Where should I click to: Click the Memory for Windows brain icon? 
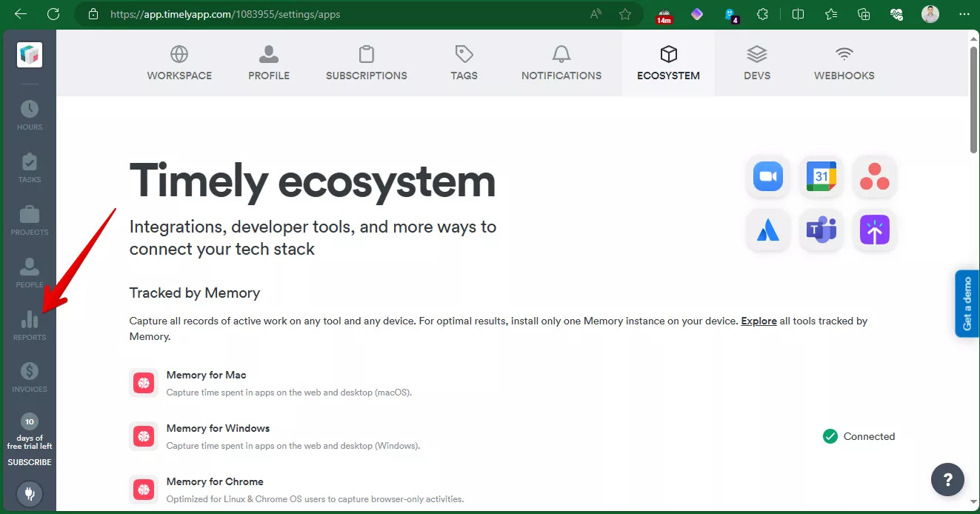point(144,436)
